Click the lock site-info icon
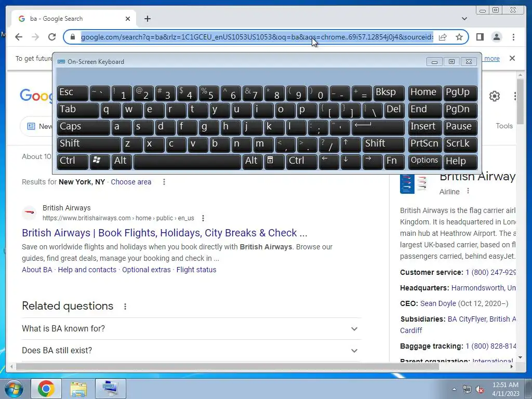The height and width of the screenshot is (399, 532). click(73, 37)
